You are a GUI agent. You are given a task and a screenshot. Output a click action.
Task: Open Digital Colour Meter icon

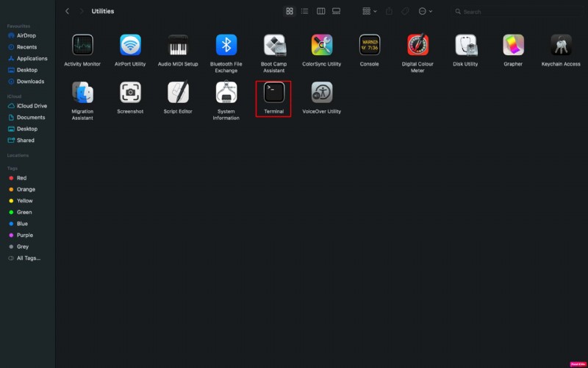(417, 45)
